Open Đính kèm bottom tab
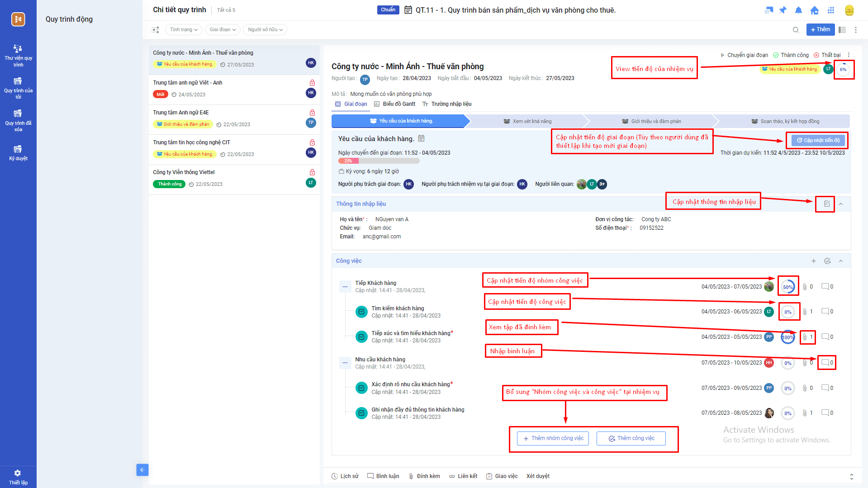The width and height of the screenshot is (868, 488). point(424,476)
